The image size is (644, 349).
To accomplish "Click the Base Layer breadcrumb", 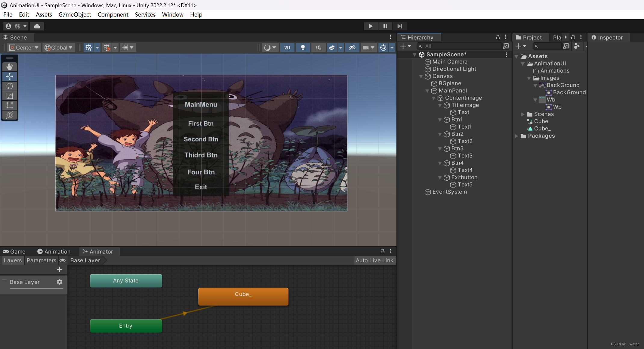I will pyautogui.click(x=85, y=260).
